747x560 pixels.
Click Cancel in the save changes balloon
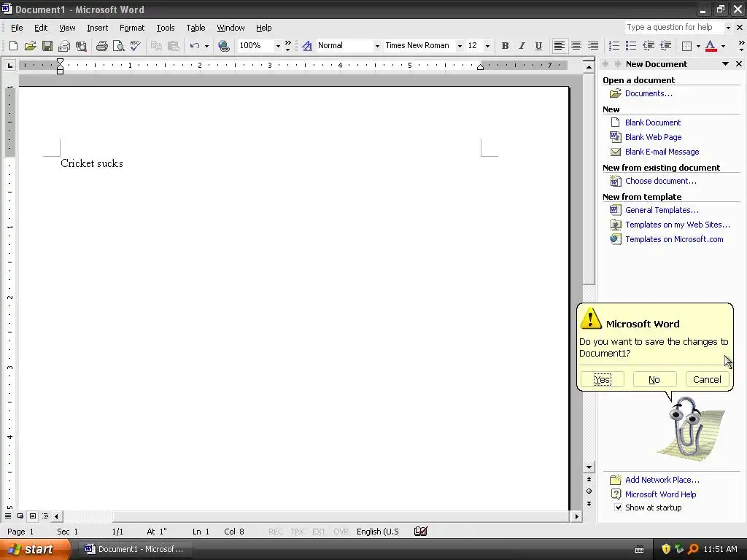pos(707,379)
